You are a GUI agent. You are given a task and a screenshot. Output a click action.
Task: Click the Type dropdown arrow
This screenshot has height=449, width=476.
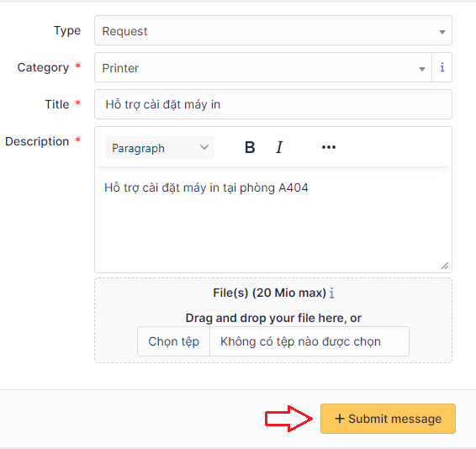click(x=442, y=32)
